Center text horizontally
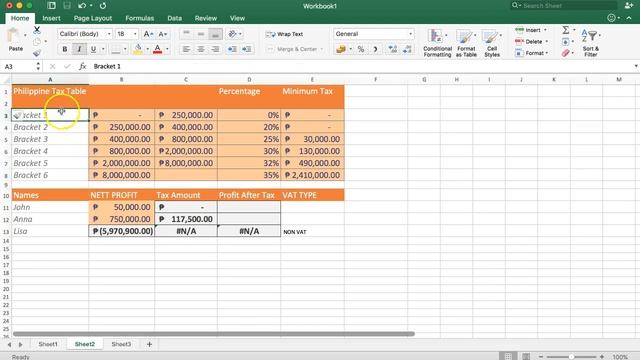The height and width of the screenshot is (360, 640). (x=201, y=49)
